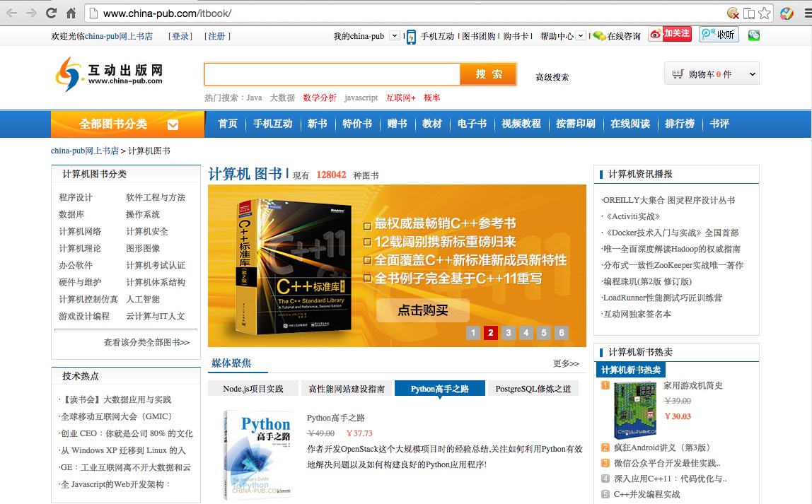Click the orange 搜索 button
This screenshot has width=812, height=504.
488,74
